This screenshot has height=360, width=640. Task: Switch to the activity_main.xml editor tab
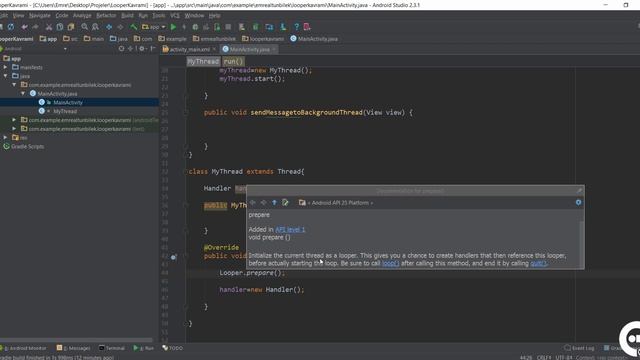pos(189,49)
